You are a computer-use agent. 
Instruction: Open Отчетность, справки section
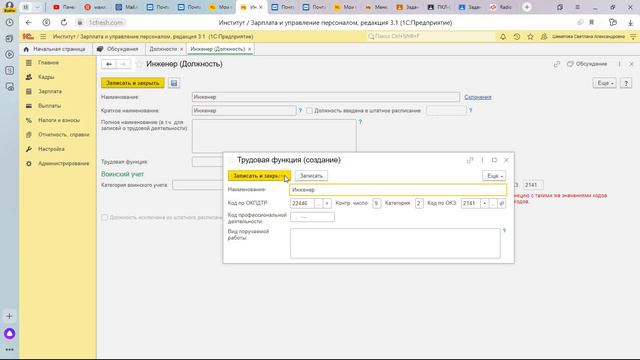coord(63,135)
